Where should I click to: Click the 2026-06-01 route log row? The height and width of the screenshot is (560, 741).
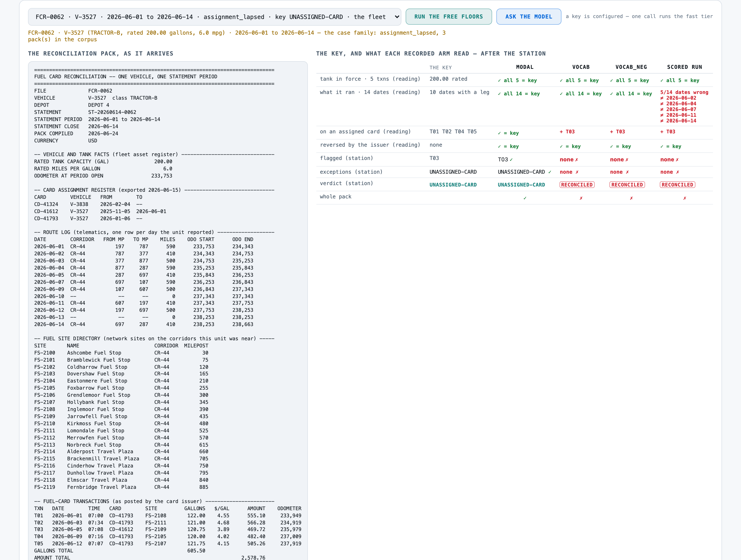click(144, 247)
